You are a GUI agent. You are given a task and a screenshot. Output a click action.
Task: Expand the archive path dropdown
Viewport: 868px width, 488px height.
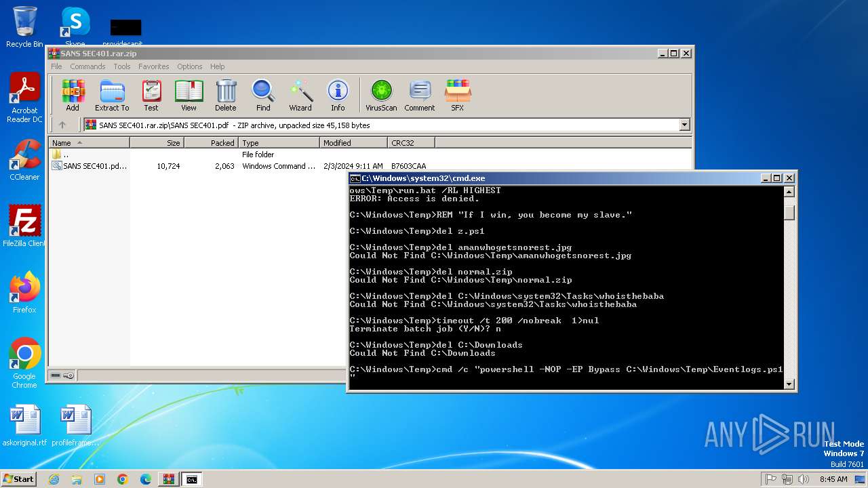click(684, 125)
